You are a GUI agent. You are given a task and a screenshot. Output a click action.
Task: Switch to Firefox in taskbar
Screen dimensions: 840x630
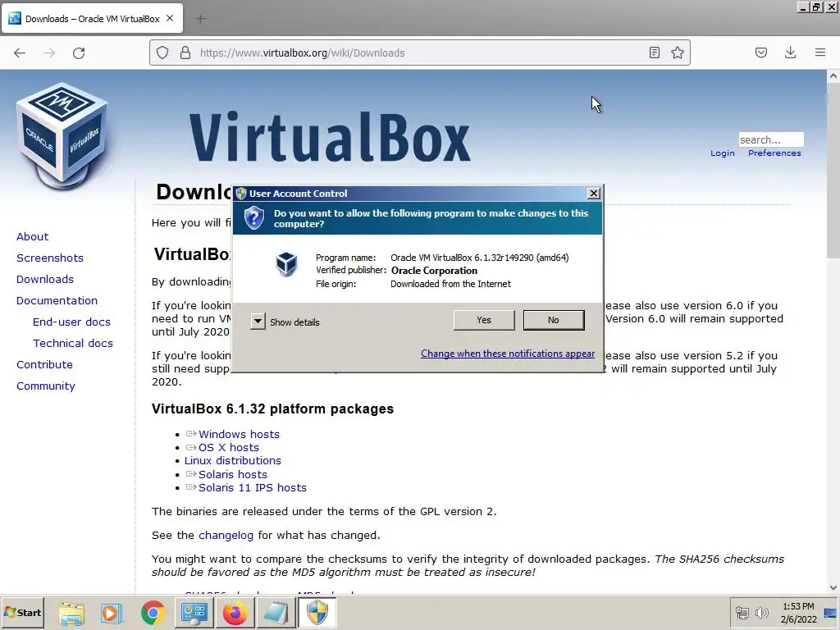(235, 613)
